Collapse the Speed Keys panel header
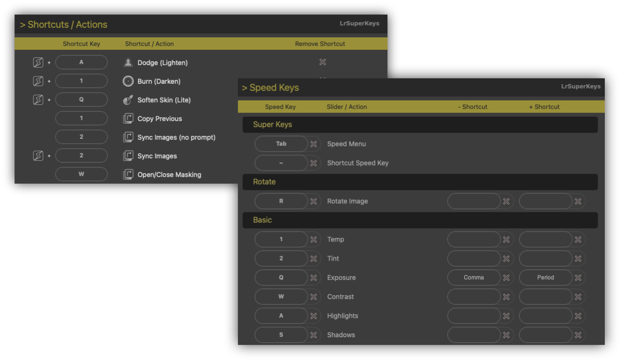This screenshot has width=623, height=364. pyautogui.click(x=271, y=88)
